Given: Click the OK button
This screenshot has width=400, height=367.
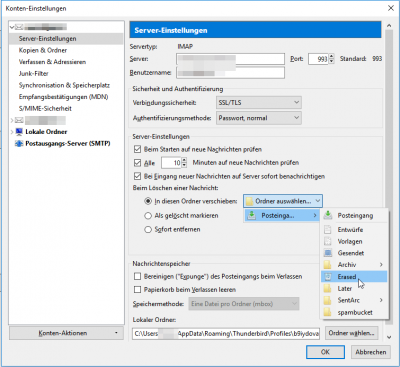Looking at the screenshot, I should (325, 352).
